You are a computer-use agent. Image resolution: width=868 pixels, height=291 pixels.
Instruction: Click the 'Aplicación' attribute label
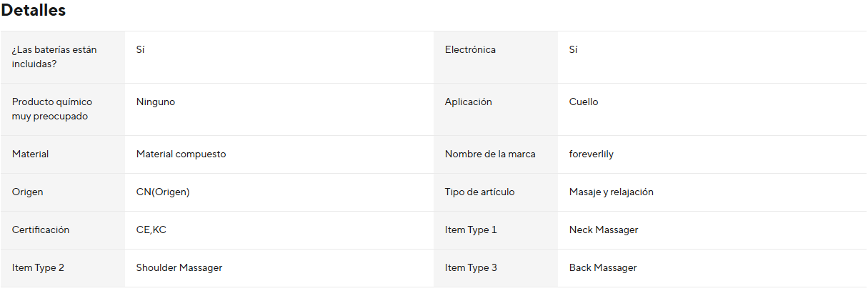click(x=469, y=102)
